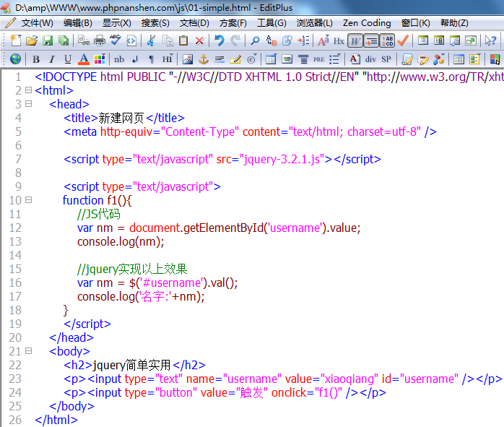The height and width of the screenshot is (427, 504).
Task: Open print preview
Action: (84, 41)
